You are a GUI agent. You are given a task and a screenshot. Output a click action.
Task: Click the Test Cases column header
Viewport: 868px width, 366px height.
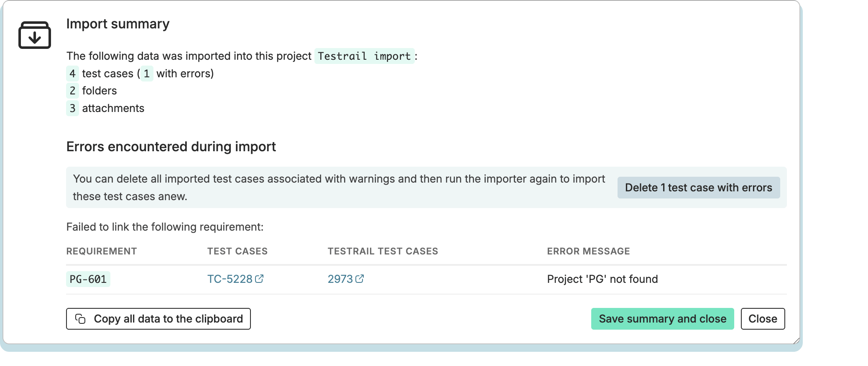coord(237,251)
